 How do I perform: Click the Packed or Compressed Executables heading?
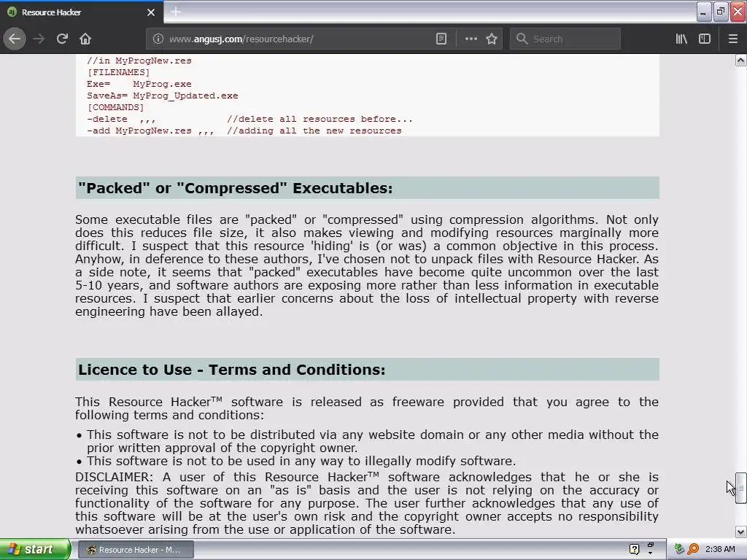point(368,188)
